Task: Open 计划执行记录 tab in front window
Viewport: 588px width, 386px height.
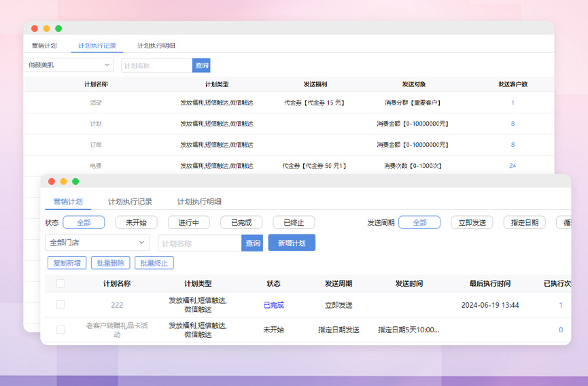Action: pyautogui.click(x=130, y=202)
